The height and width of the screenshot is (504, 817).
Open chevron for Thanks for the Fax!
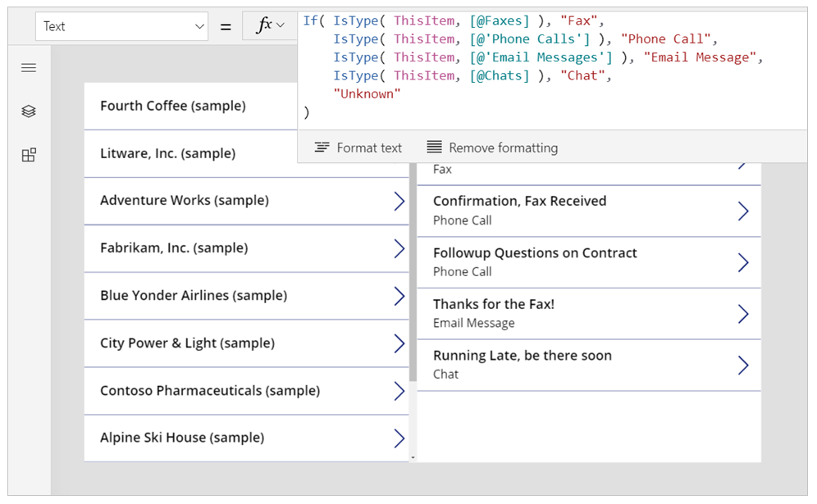(x=743, y=313)
